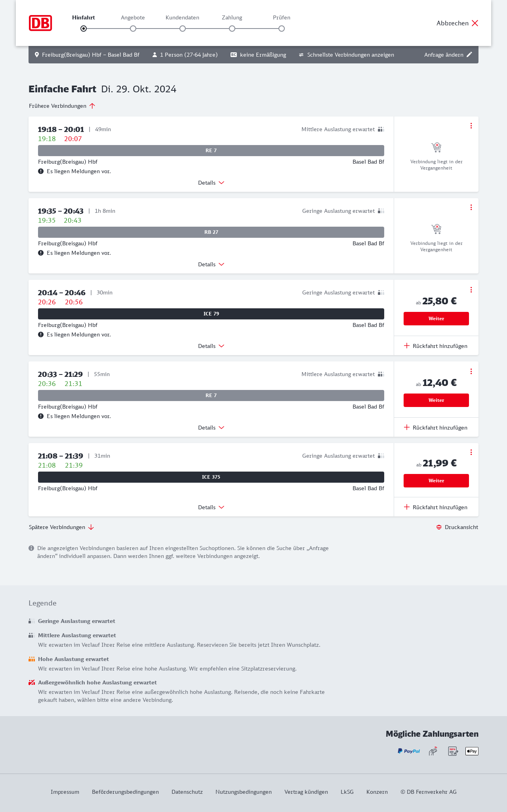The image size is (507, 812).
Task: Click the plus icon for Rückfahrt on ICE 79
Action: click(407, 346)
